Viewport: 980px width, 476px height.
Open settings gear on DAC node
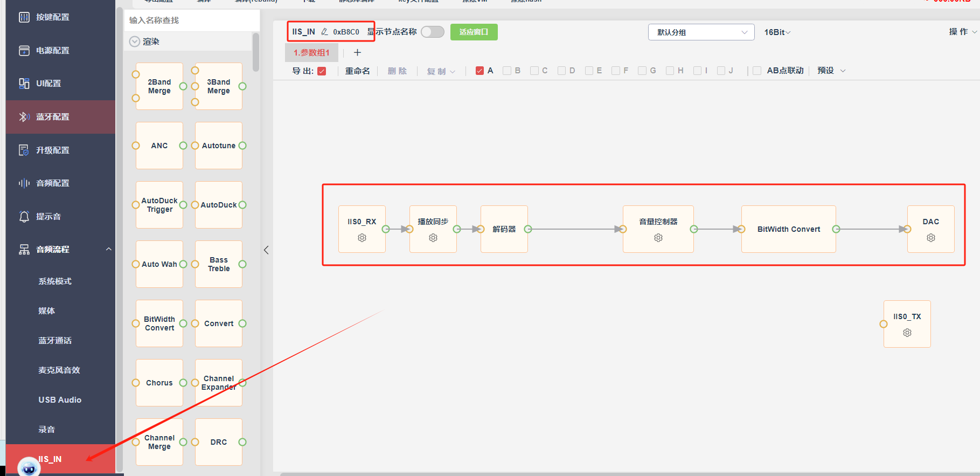[931, 238]
